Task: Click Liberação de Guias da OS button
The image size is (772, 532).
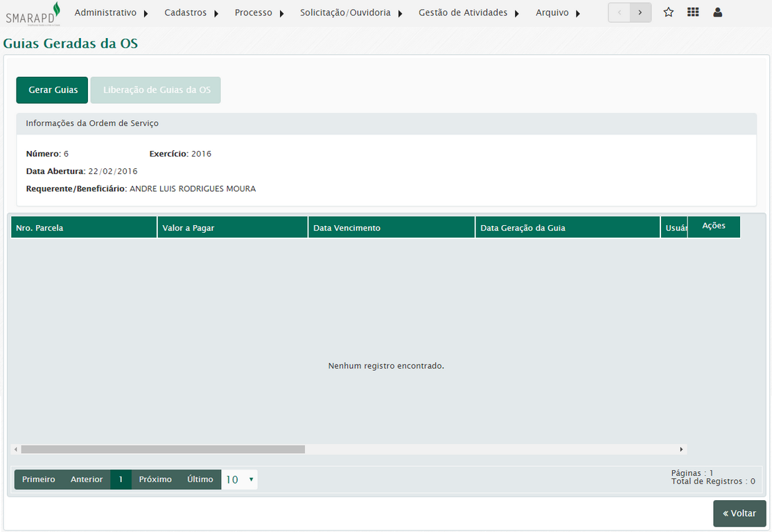Action: (x=156, y=90)
